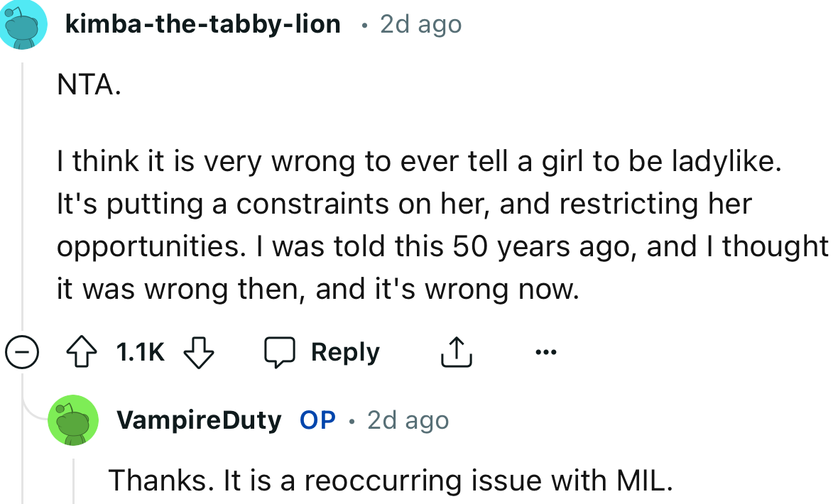Downvote kimba-the-tabby-lion's comment

(198, 351)
